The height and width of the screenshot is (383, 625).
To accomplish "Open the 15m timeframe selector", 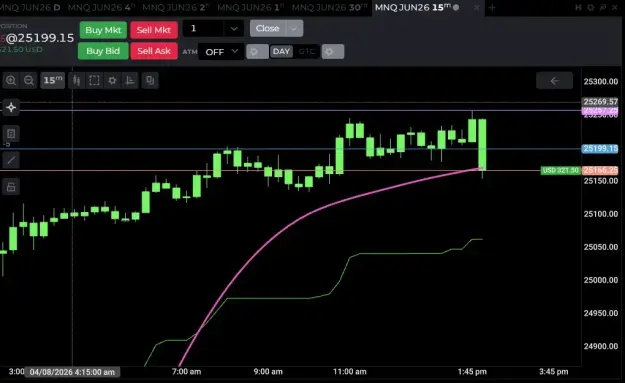I will point(53,81).
